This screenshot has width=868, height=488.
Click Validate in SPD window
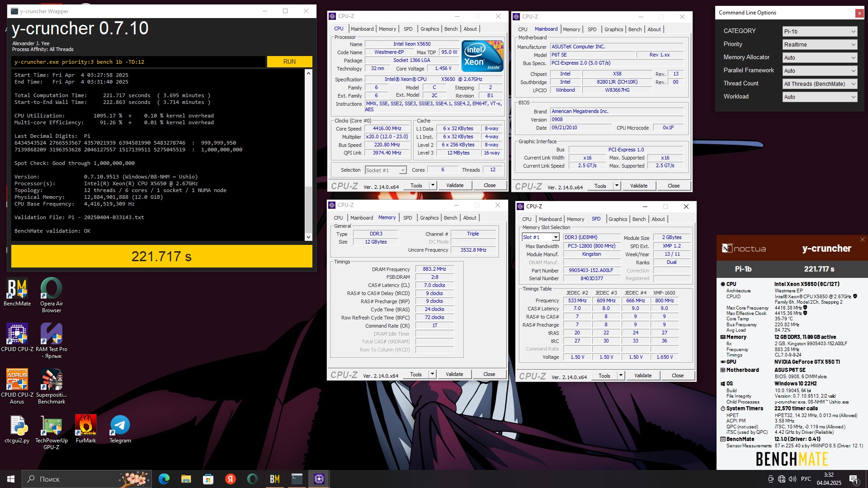coord(643,375)
